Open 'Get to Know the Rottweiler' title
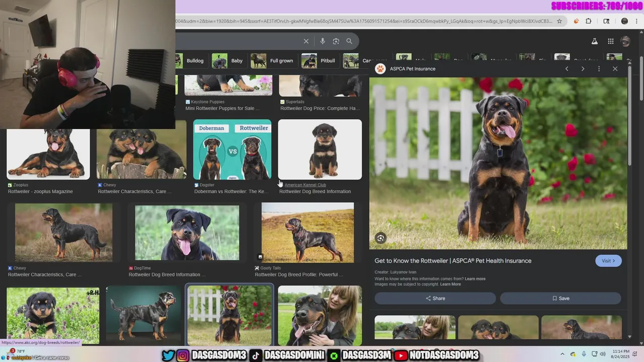This screenshot has height=362, width=644. pyautogui.click(x=453, y=261)
